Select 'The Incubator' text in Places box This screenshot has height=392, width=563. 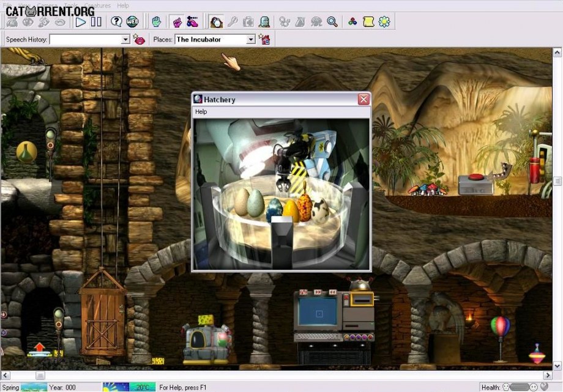[198, 39]
